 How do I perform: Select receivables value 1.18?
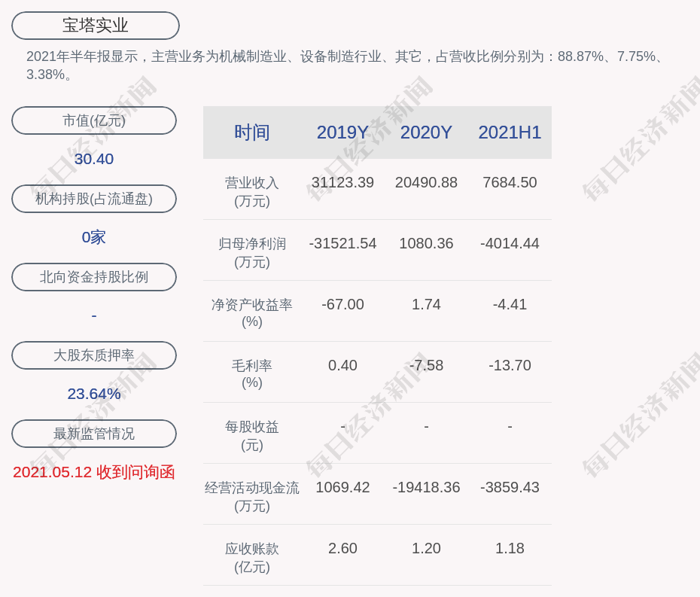(x=510, y=548)
